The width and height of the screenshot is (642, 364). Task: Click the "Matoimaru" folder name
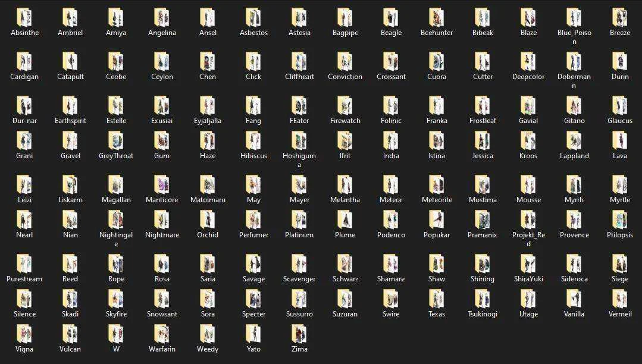click(208, 200)
